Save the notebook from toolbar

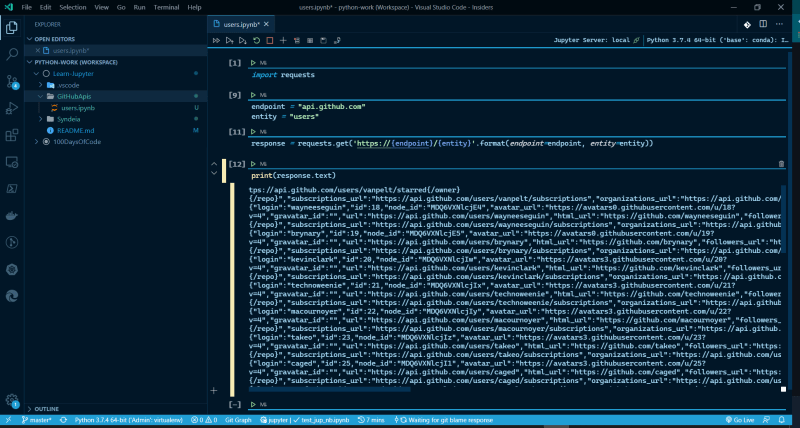click(x=323, y=40)
